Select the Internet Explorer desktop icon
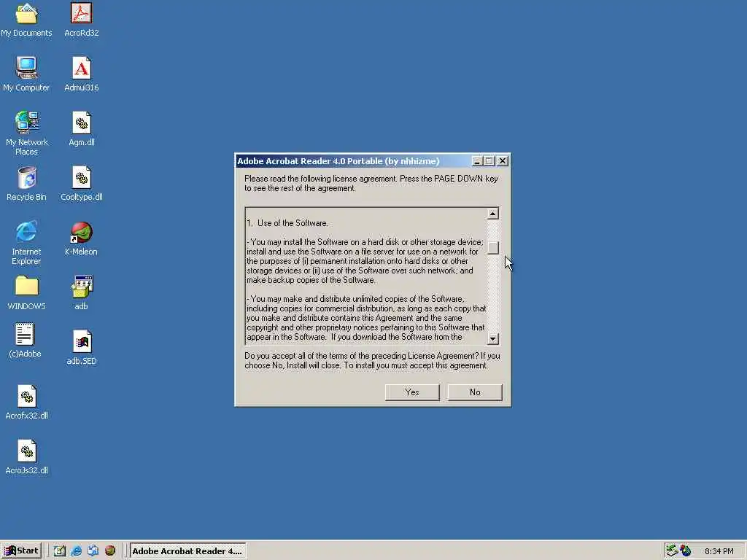 pyautogui.click(x=27, y=242)
